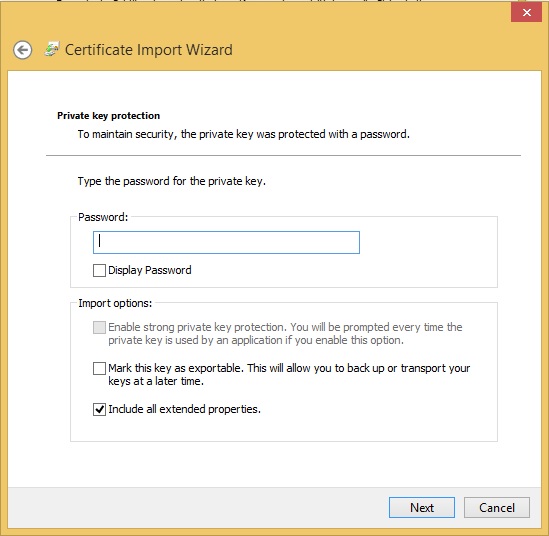Focus the private key Password text box
Screen dimensions: 549x536
click(226, 242)
